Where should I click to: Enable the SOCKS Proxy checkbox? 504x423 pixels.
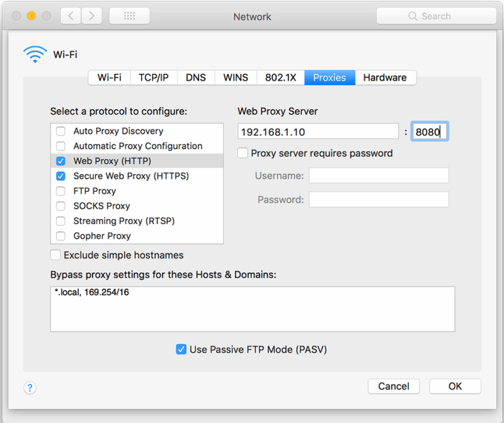[60, 206]
